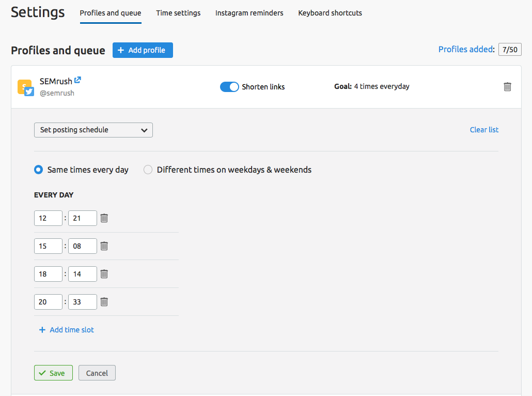This screenshot has height=396, width=532.
Task: Select Same times every day option
Action: pos(39,170)
